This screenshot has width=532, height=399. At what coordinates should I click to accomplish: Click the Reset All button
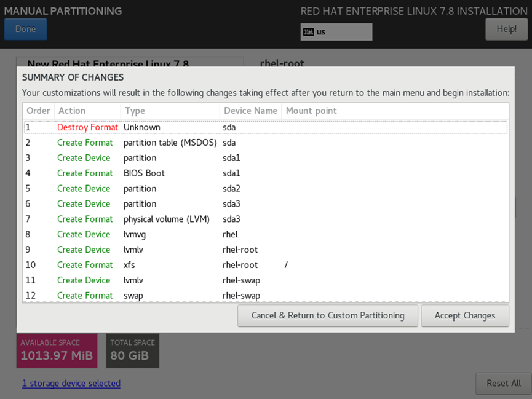504,384
